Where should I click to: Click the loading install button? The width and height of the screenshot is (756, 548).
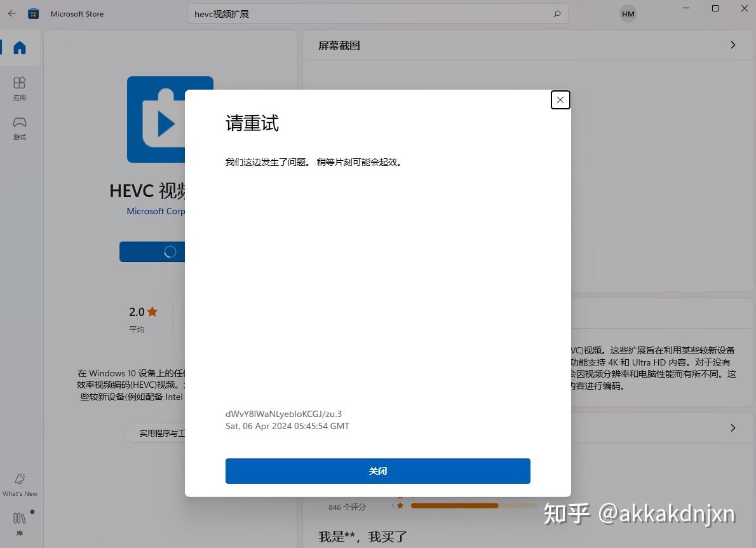tap(152, 252)
